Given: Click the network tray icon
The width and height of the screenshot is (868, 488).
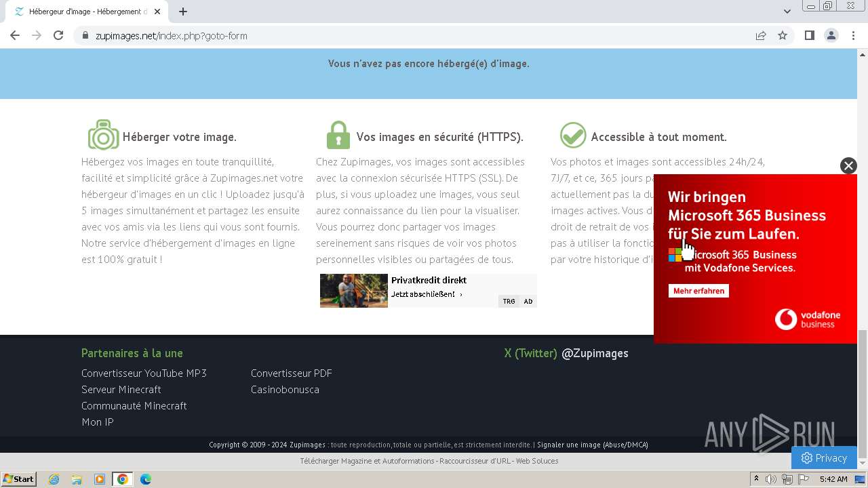Looking at the screenshot, I should tap(787, 479).
